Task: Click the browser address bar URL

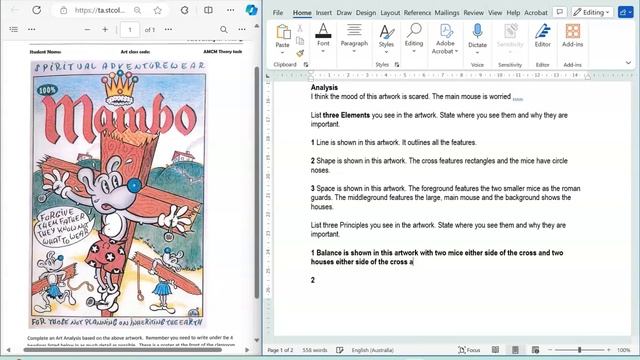Action: (100, 11)
